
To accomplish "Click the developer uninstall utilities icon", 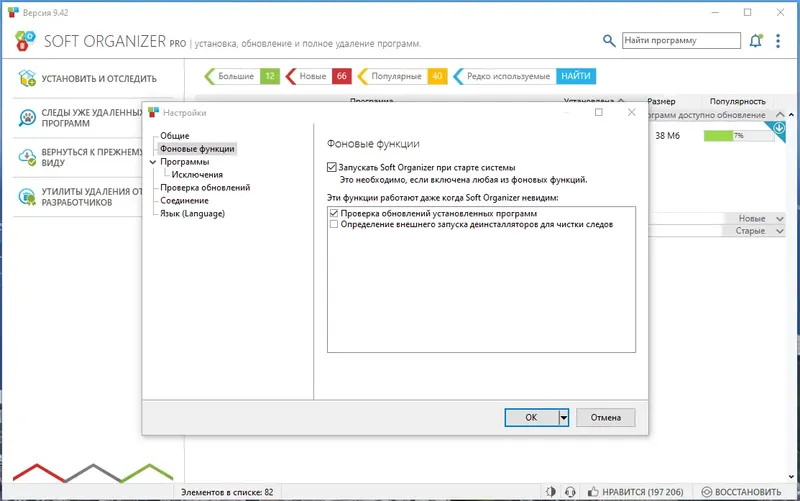I will click(27, 196).
